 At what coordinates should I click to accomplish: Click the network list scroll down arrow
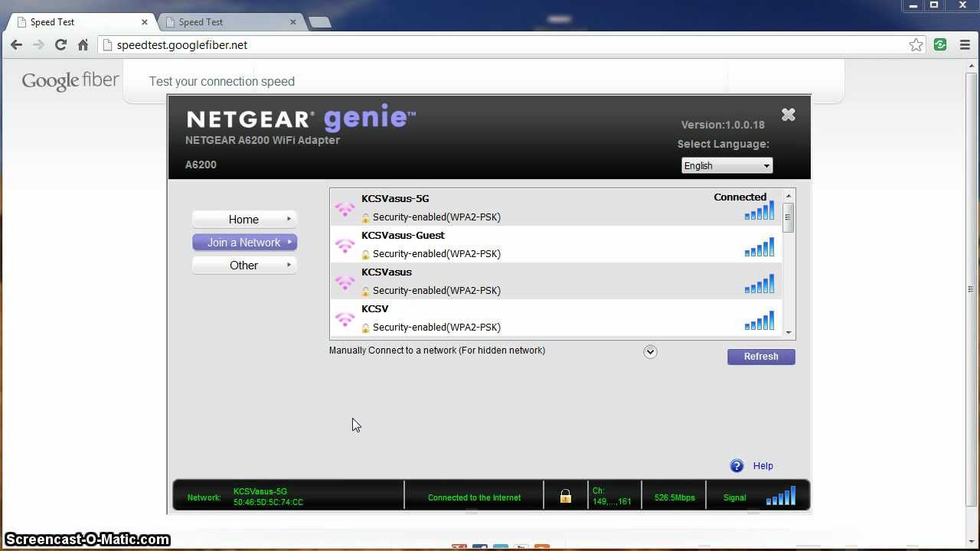(789, 332)
